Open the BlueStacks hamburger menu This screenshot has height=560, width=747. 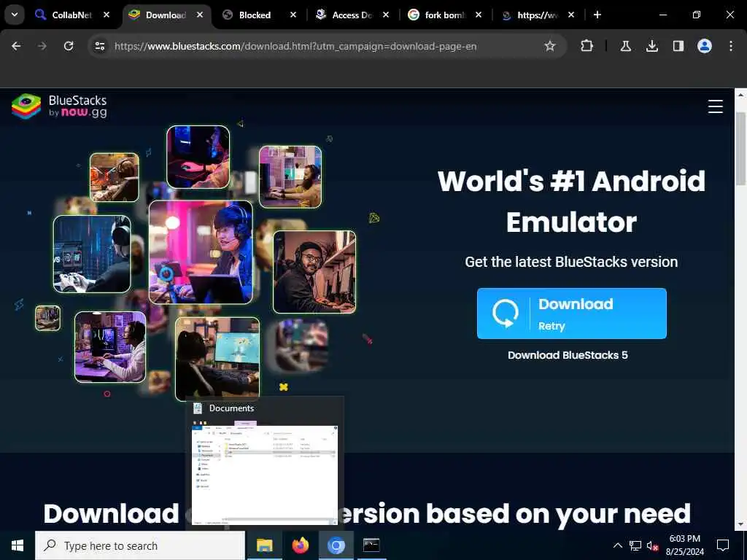point(715,106)
